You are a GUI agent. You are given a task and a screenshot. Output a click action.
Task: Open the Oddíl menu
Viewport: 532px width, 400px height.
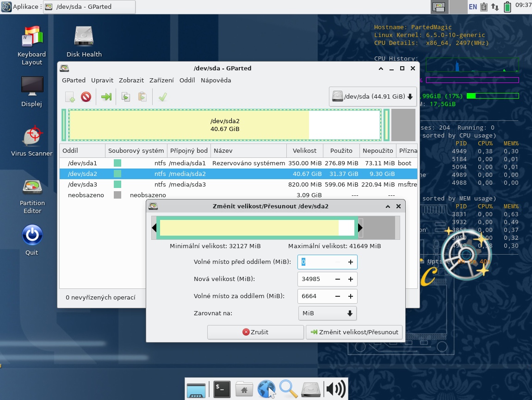pyautogui.click(x=187, y=80)
